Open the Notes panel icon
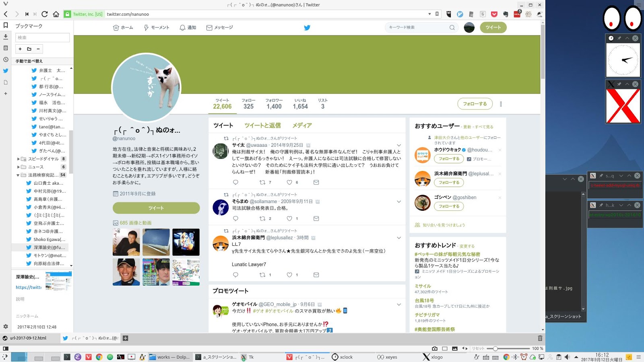The height and width of the screenshot is (362, 644). coord(6,48)
